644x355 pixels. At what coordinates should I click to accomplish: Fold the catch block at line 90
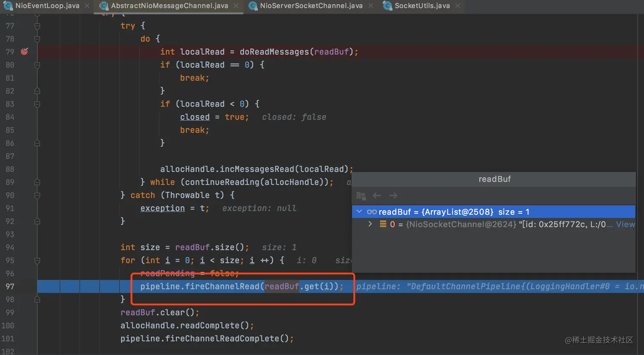tap(37, 195)
